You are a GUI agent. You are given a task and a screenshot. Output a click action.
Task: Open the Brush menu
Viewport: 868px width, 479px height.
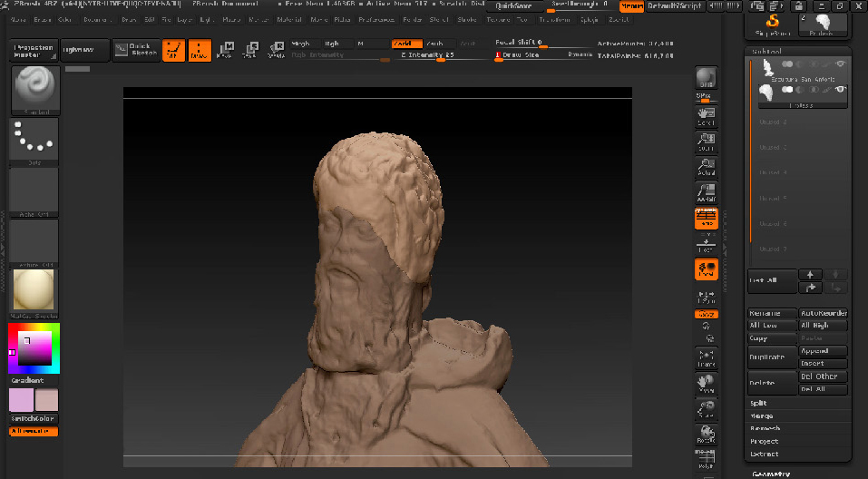tap(42, 19)
